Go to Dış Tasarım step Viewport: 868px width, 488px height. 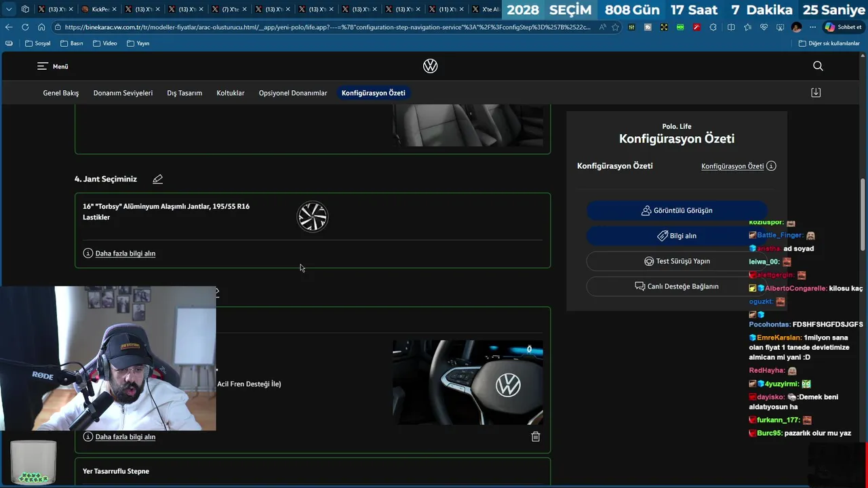(x=184, y=93)
